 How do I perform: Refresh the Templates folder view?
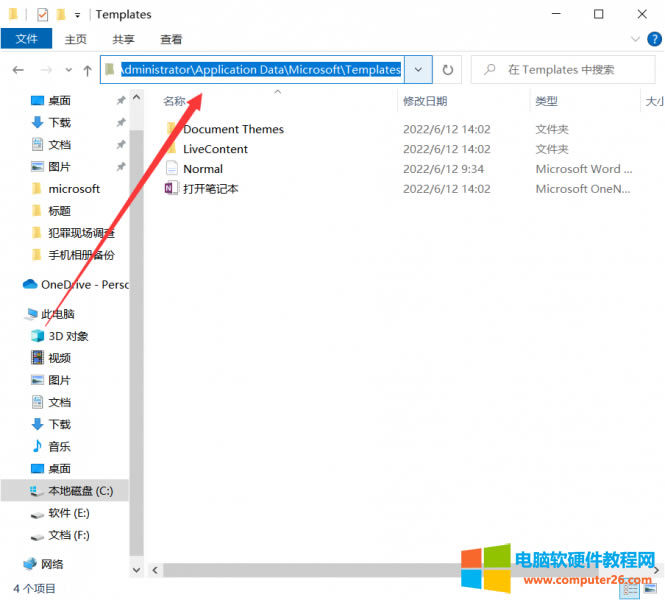click(x=448, y=70)
